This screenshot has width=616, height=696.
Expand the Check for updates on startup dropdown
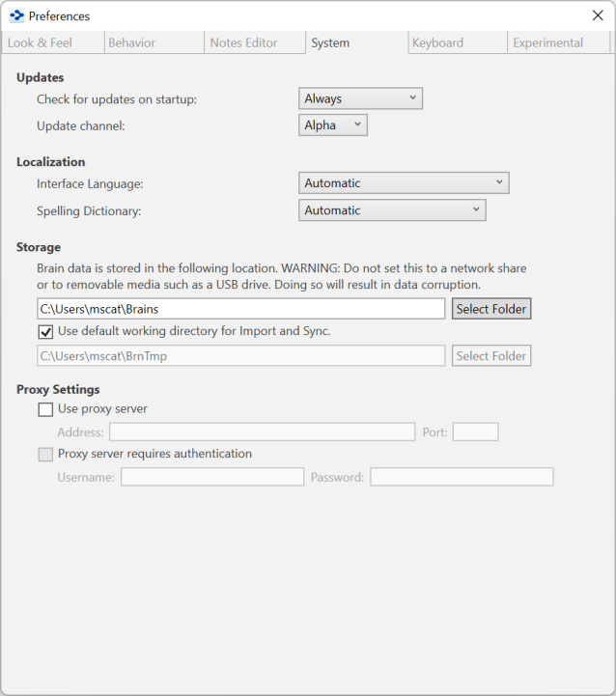tap(360, 98)
